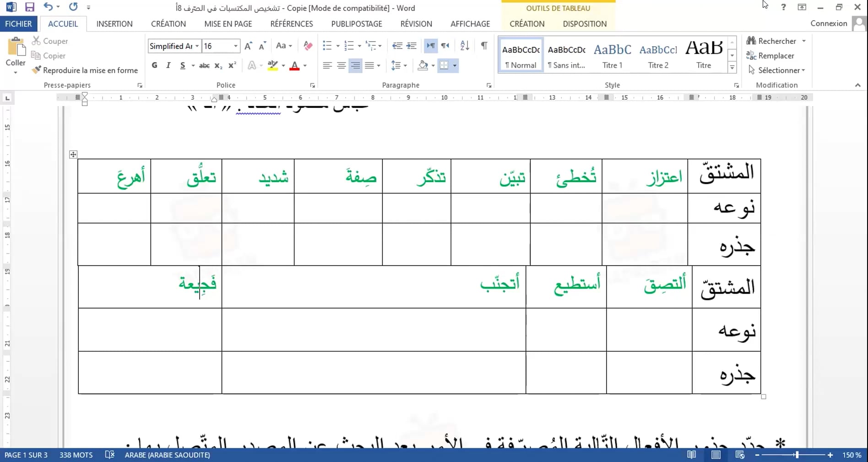Show paragraph marks with the pilcrow icon
Screen dimensions: 868x462
(484, 46)
